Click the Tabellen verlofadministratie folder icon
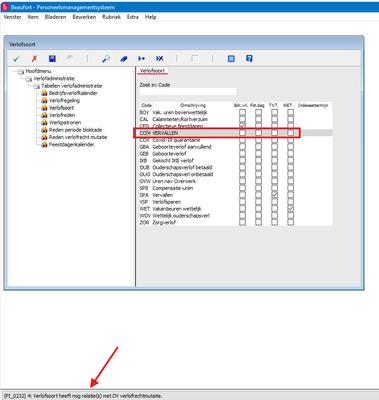 pos(37,86)
